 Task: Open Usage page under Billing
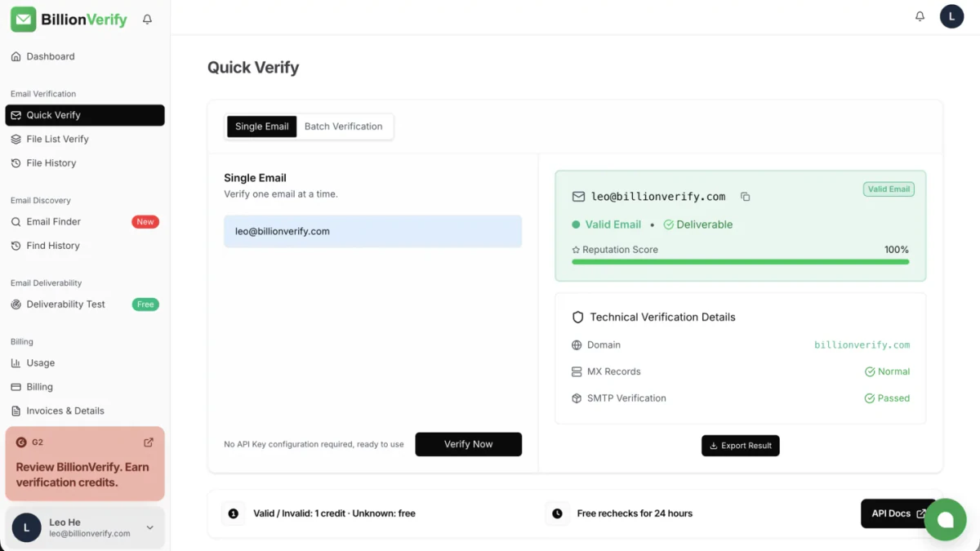[85, 362]
